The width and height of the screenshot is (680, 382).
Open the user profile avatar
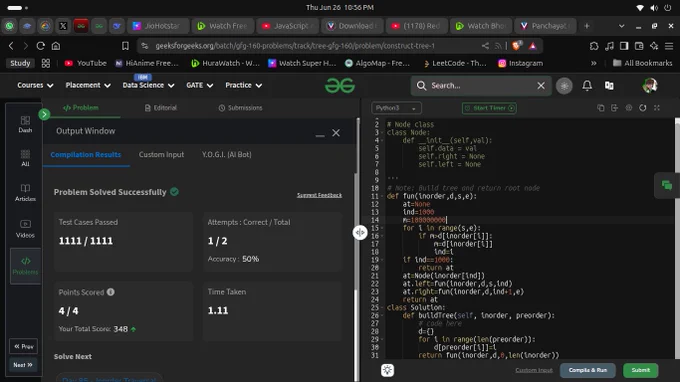pos(649,85)
